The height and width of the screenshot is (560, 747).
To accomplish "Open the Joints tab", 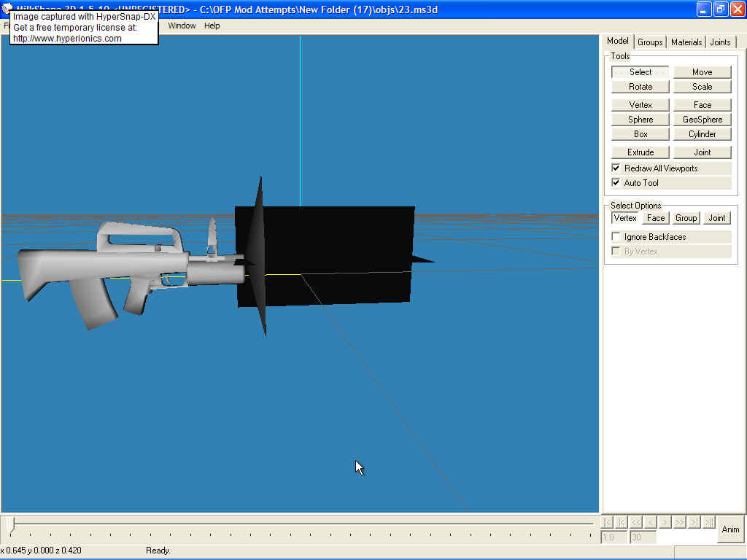I will [x=720, y=42].
